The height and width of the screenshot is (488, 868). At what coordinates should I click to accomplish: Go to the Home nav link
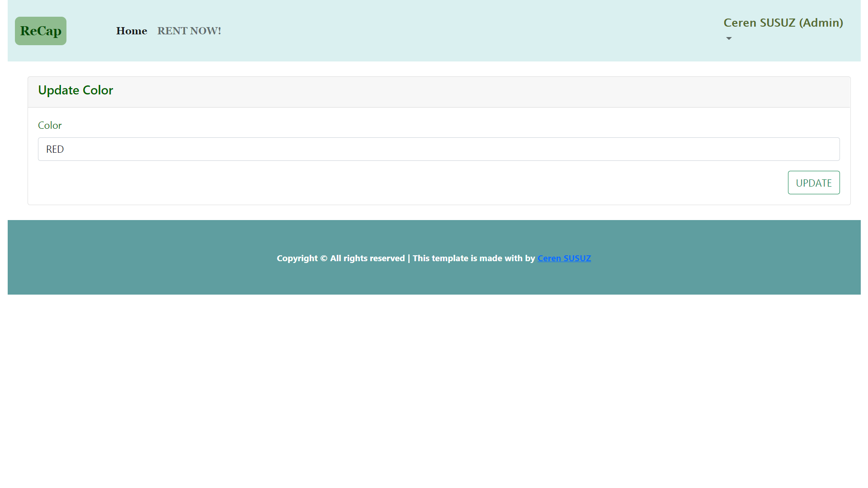[x=132, y=31]
